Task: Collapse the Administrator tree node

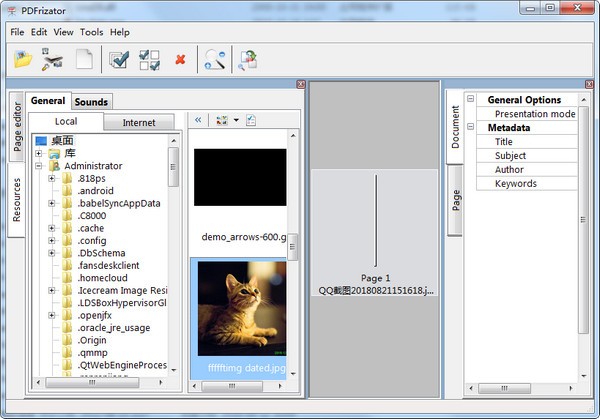Action: [39, 166]
